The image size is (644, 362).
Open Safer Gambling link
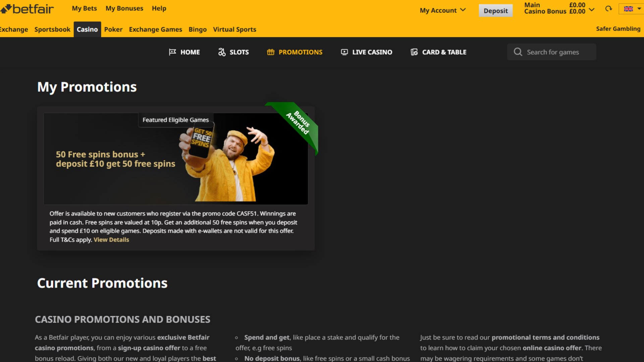[x=618, y=29]
